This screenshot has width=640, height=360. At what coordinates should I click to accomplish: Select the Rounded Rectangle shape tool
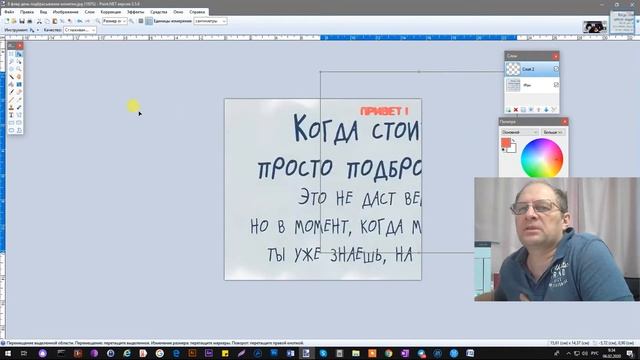19,123
